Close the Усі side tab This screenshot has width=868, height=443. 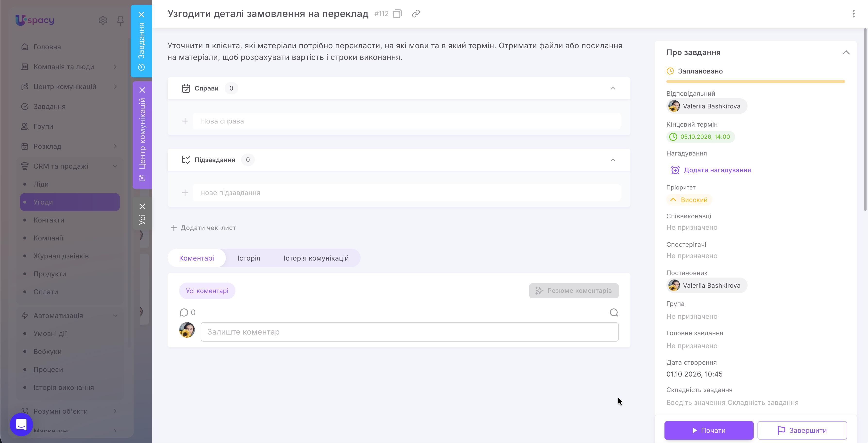[x=142, y=206]
